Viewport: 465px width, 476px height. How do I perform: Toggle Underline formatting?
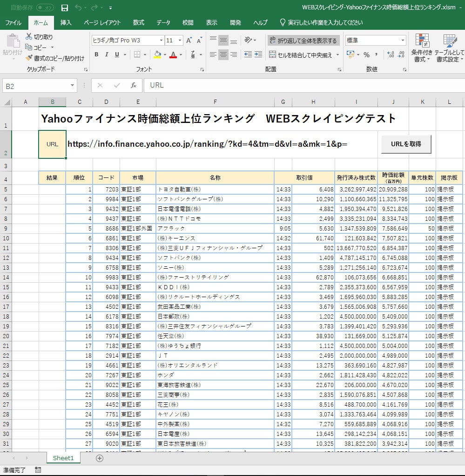(117, 54)
